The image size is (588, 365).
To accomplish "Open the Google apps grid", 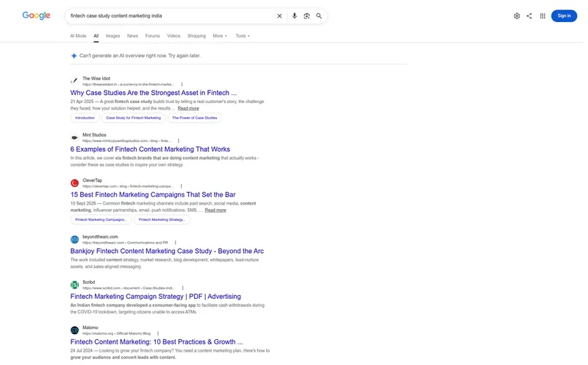I will [x=542, y=15].
